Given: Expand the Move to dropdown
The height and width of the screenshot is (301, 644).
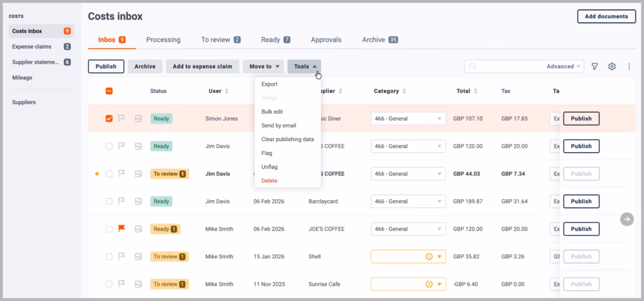Looking at the screenshot, I should [264, 66].
